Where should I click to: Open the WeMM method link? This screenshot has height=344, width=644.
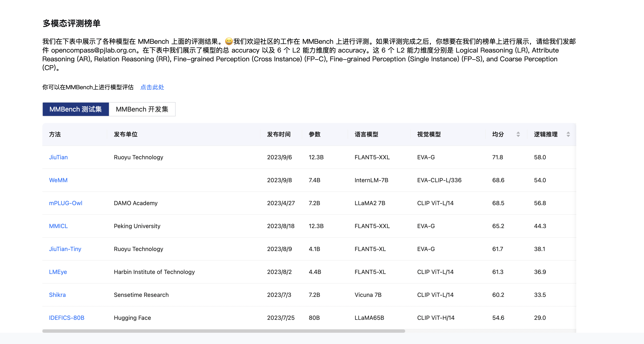[58, 180]
